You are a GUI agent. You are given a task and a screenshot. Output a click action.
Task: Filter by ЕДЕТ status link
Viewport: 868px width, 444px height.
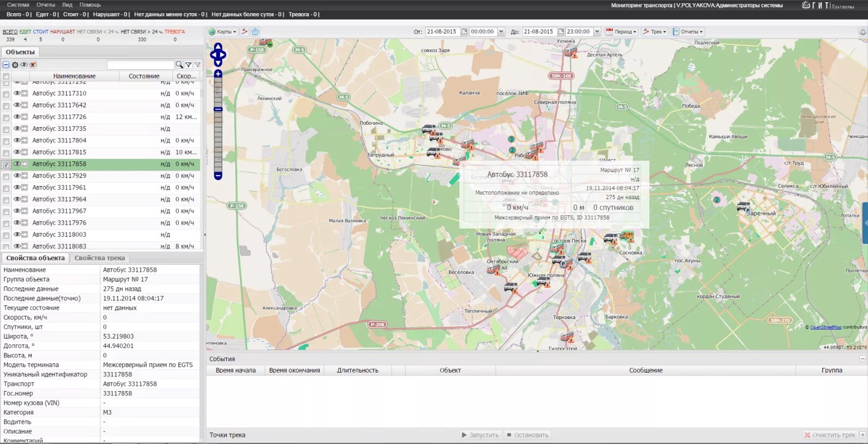point(26,32)
